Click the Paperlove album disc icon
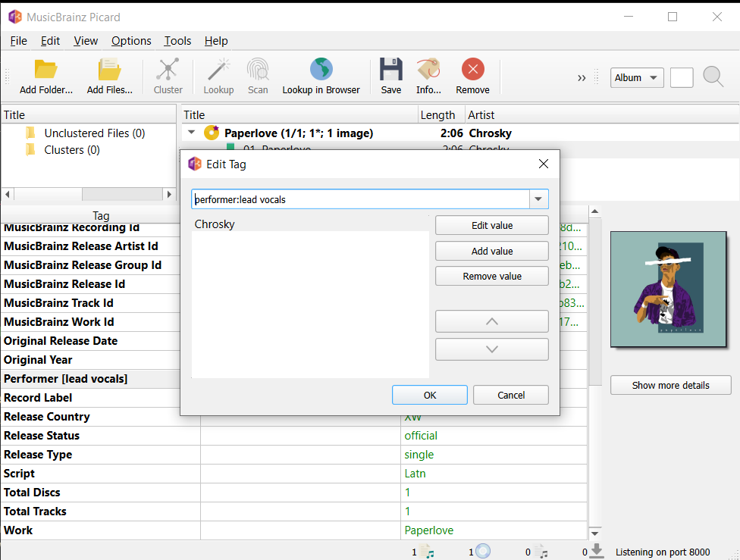The width and height of the screenshot is (740, 560). (212, 133)
